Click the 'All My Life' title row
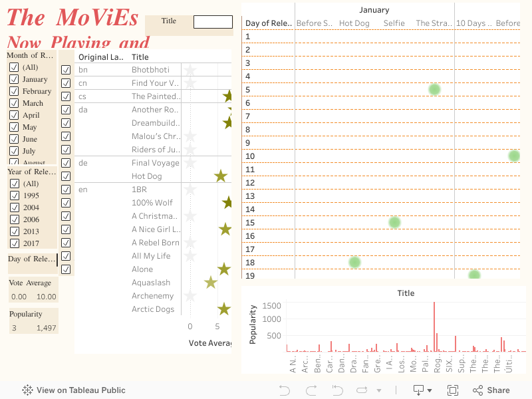This screenshot has width=532, height=399. click(x=151, y=256)
